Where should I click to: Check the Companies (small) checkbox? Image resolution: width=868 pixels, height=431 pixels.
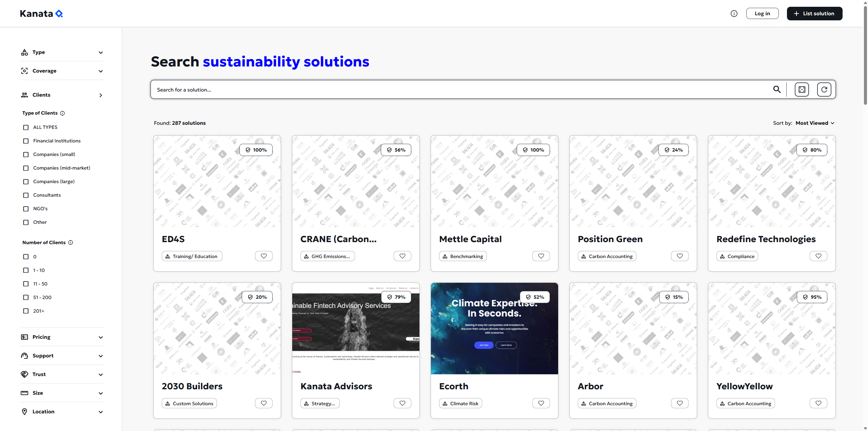point(26,155)
